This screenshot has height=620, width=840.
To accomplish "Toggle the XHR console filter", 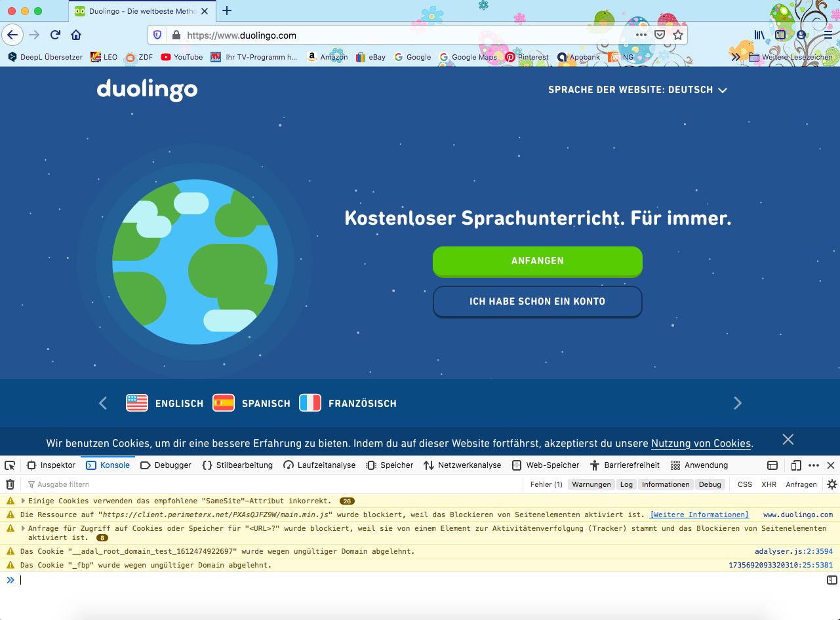I will 769,484.
